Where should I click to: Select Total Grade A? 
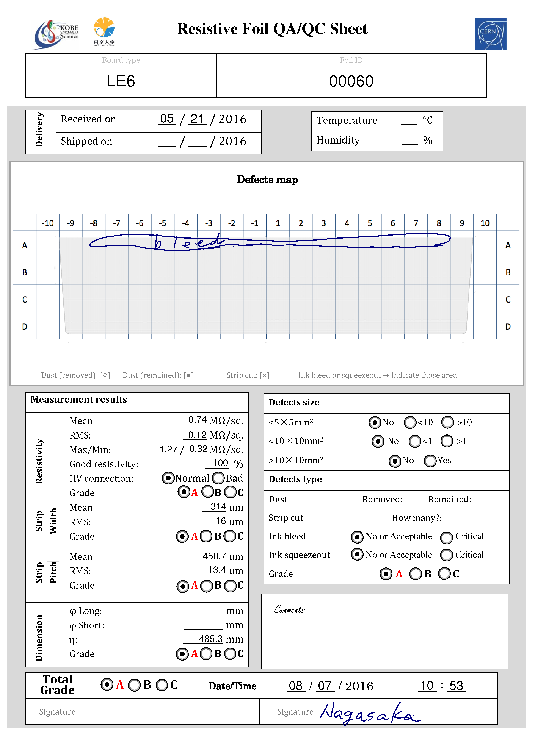pyautogui.click(x=107, y=685)
